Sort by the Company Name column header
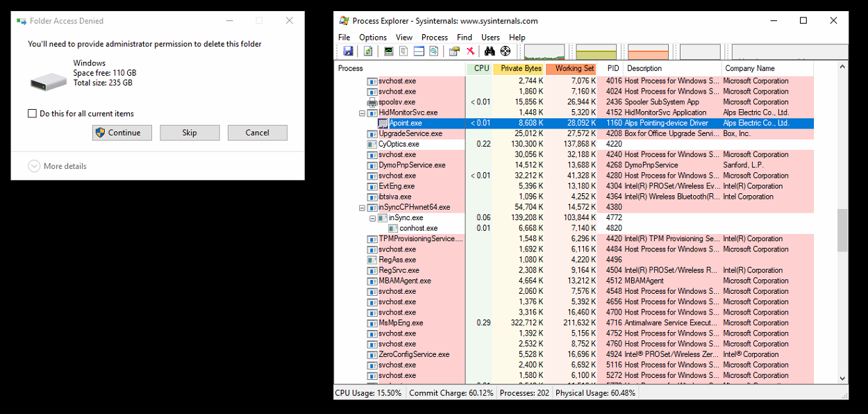This screenshot has height=414, width=868. pyautogui.click(x=767, y=69)
